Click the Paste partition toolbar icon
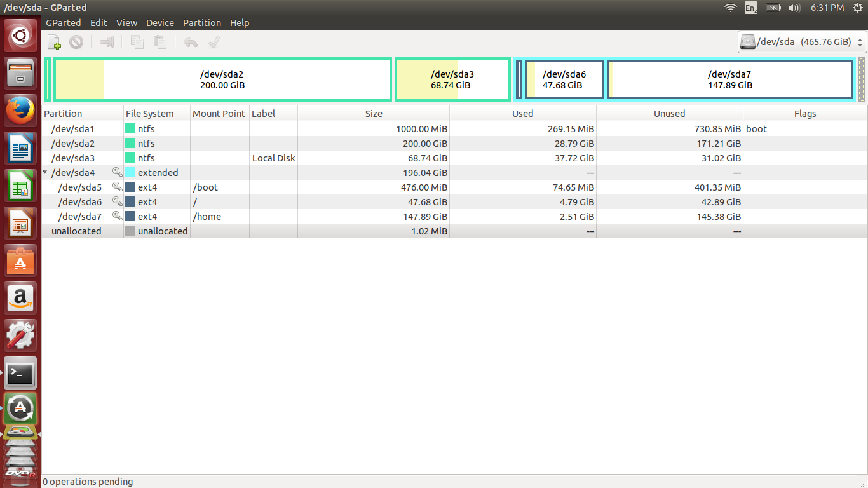This screenshot has width=868, height=488. point(160,42)
